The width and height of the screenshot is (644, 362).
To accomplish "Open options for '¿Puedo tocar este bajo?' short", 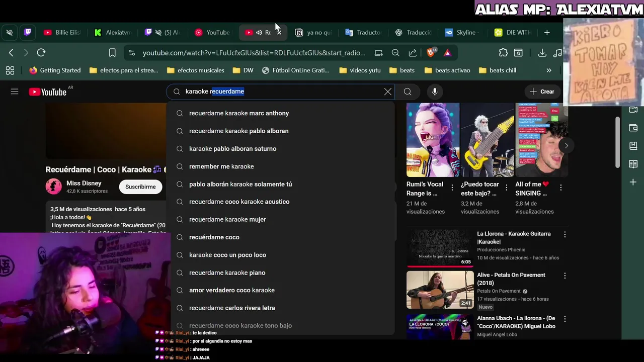I will pos(506,188).
